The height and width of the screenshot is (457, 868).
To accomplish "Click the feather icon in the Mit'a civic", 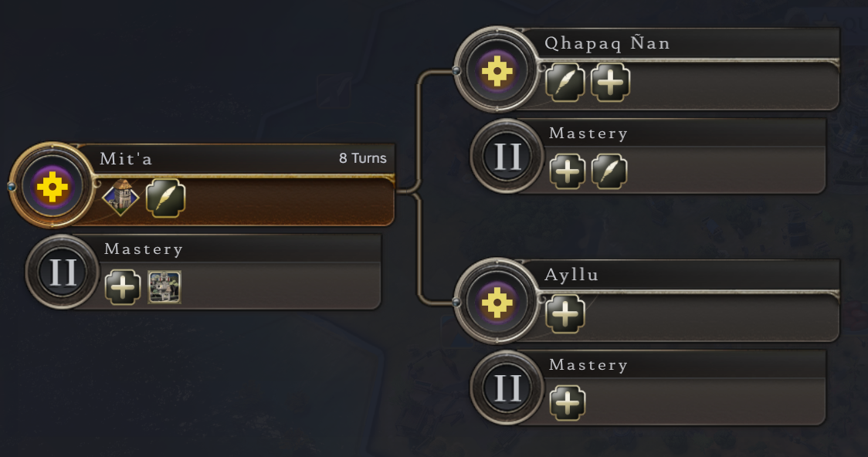I will [x=166, y=198].
